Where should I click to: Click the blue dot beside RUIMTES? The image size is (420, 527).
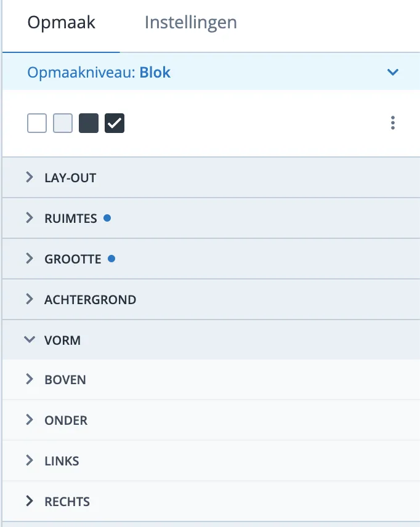[x=108, y=217]
